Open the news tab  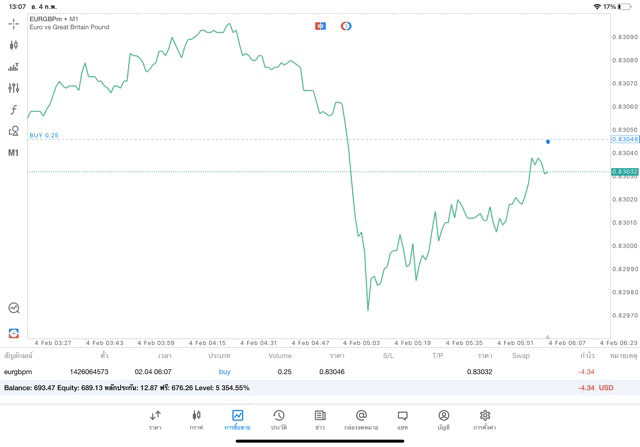click(320, 419)
